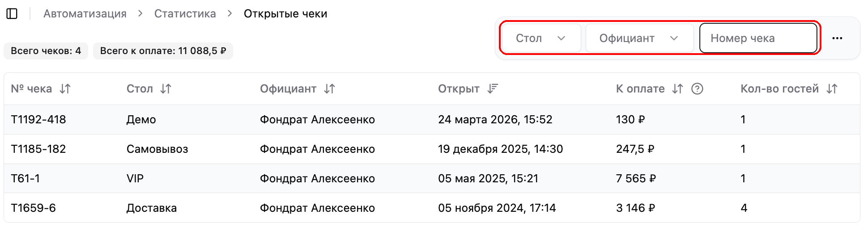Go to Автоматизация breadcrumb
This screenshot has height=227, width=868.
(85, 14)
